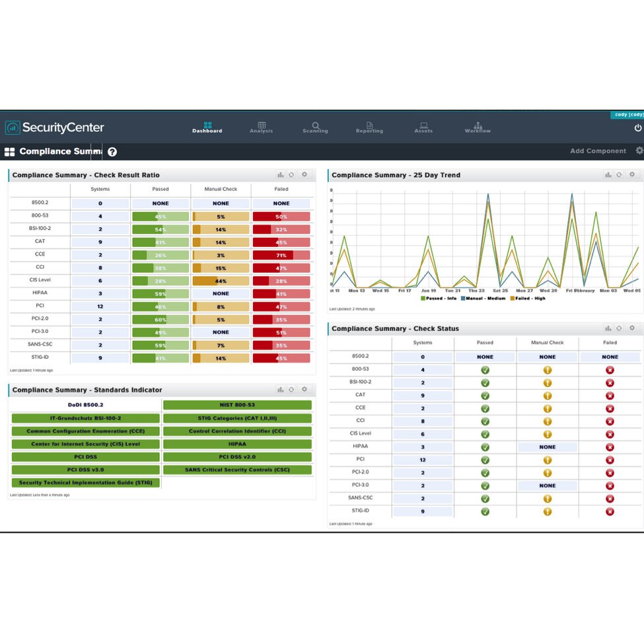
Task: Click the failed red X for HIPAA row
Action: tap(610, 447)
